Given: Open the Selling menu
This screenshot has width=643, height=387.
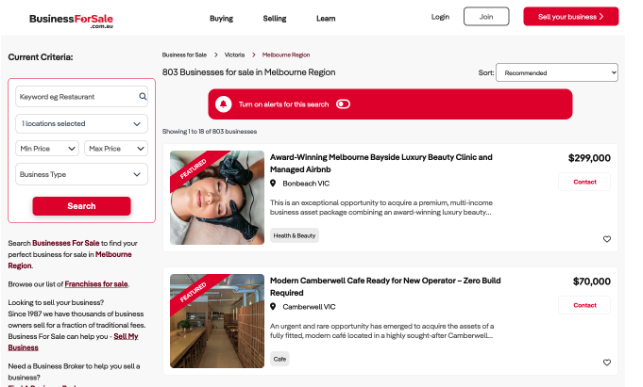Looking at the screenshot, I should pyautogui.click(x=275, y=18).
